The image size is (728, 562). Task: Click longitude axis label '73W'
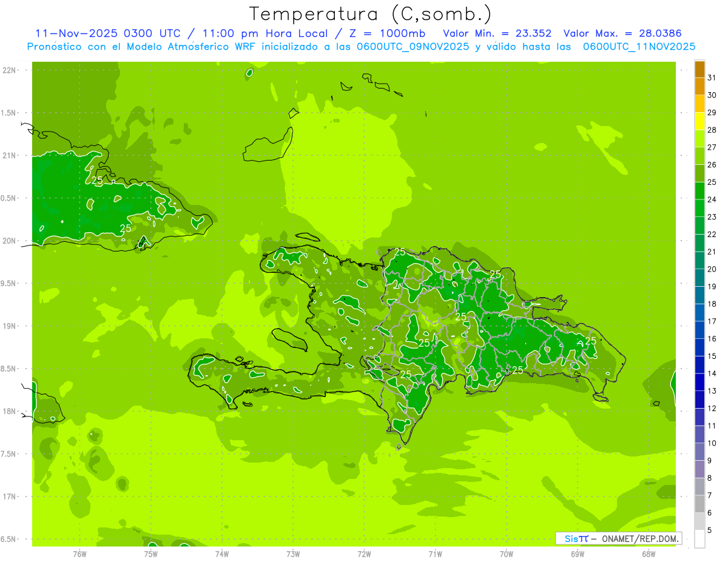tap(293, 554)
